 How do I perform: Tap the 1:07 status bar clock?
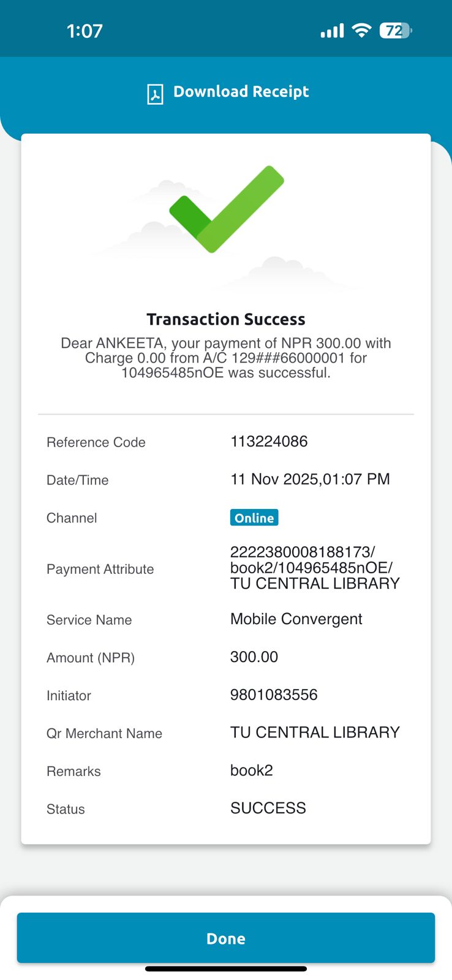click(x=85, y=31)
